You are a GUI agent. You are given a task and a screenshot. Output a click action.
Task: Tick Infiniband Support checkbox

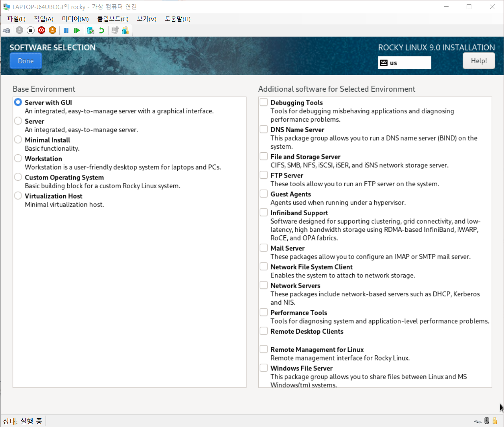tap(264, 213)
